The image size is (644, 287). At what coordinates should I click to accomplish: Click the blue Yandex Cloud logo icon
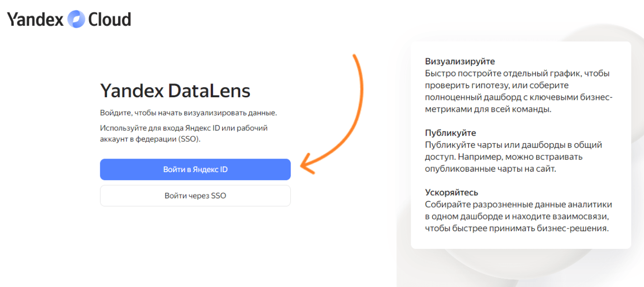point(76,19)
